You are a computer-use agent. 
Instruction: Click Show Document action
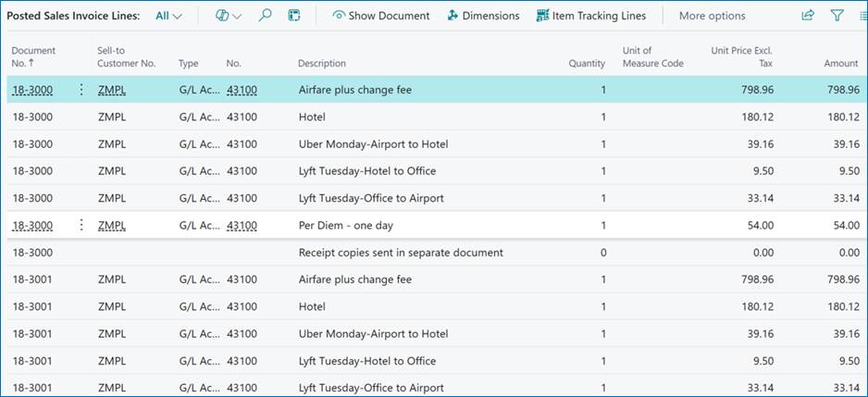(x=381, y=16)
